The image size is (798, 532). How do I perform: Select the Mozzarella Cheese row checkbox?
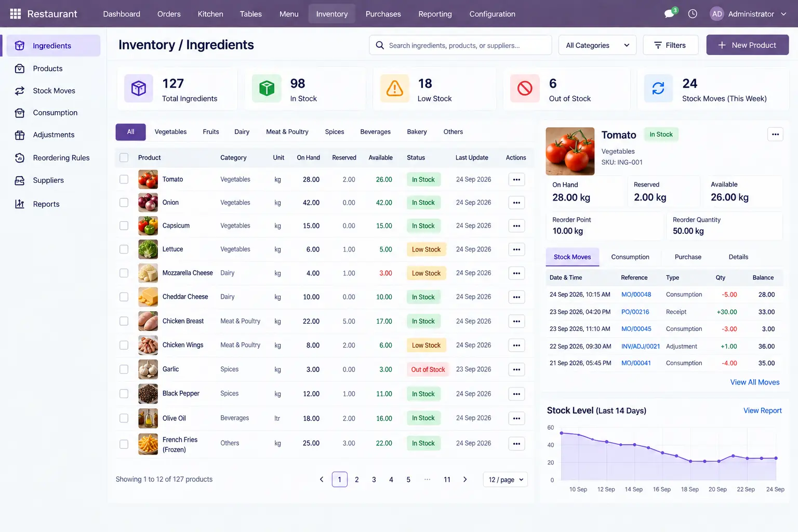[x=124, y=273]
